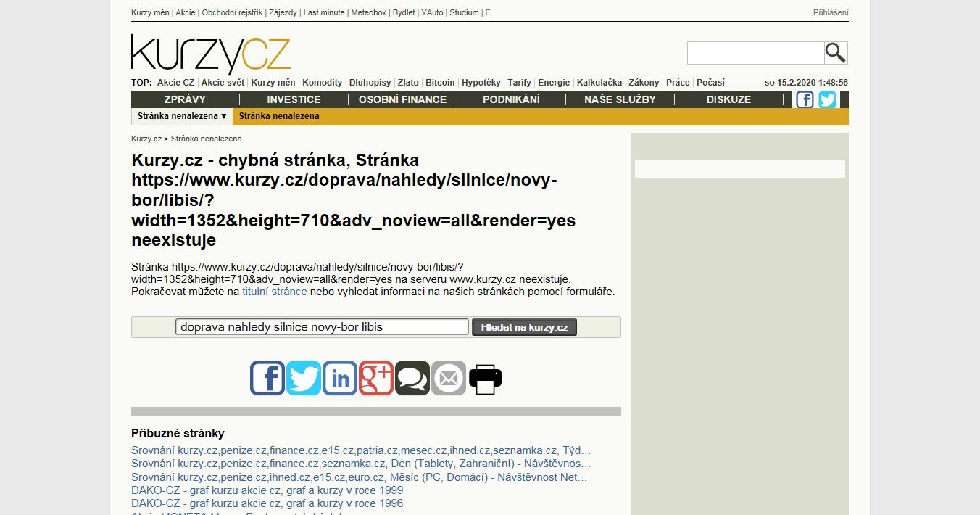Open Kurzy měn in TOP row
Image resolution: width=980 pixels, height=515 pixels.
click(x=273, y=83)
